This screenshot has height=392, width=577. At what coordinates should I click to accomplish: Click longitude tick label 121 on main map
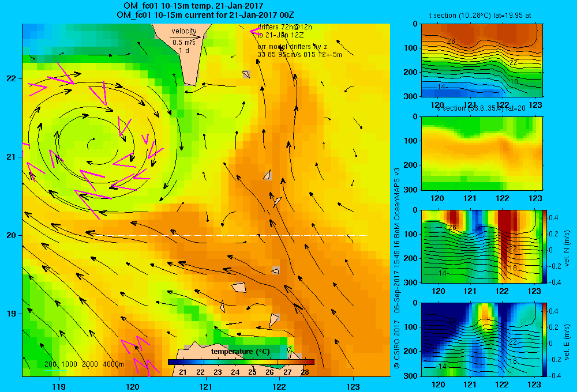[206, 386]
